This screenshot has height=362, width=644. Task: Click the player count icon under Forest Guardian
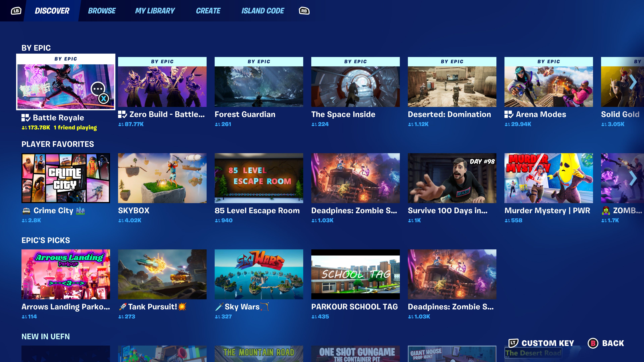coord(217,124)
